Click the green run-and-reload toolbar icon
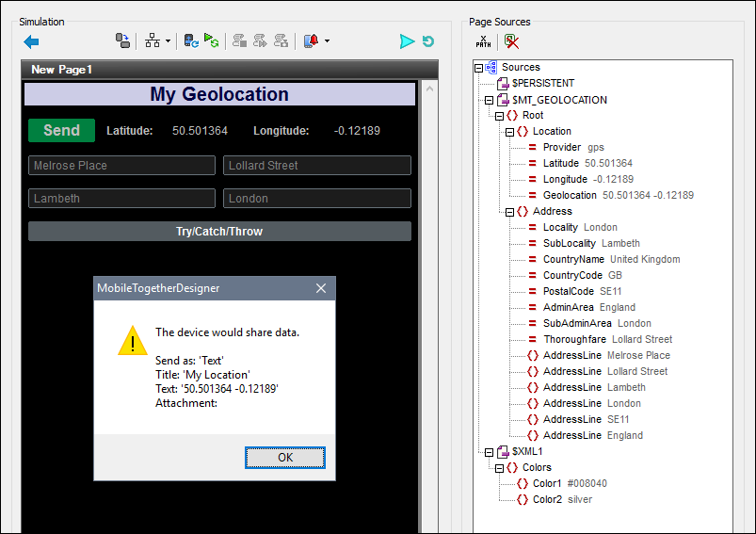The image size is (756, 534). 212,41
